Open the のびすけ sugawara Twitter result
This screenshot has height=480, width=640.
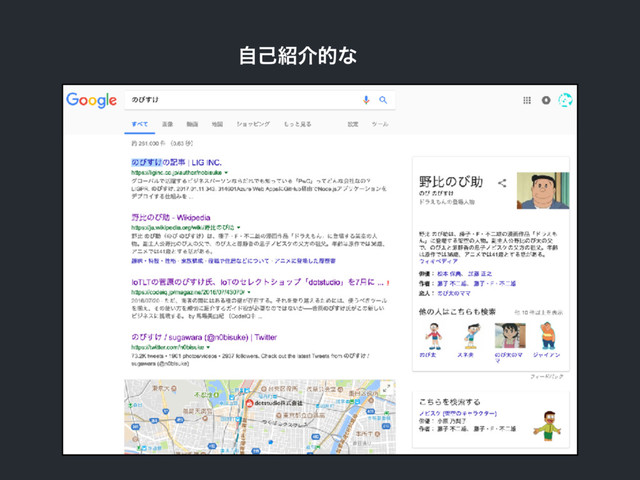click(x=204, y=337)
